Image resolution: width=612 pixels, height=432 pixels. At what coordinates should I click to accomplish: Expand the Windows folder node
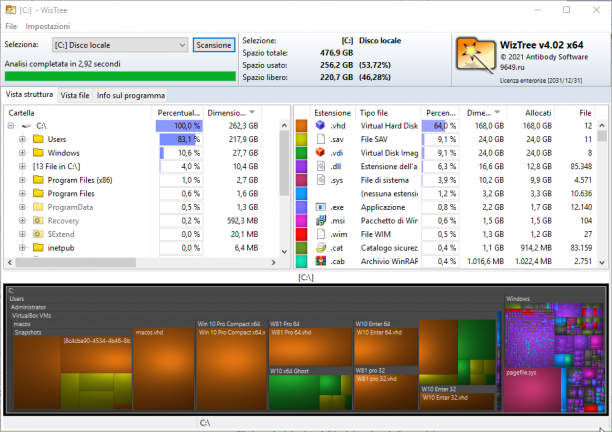click(22, 153)
